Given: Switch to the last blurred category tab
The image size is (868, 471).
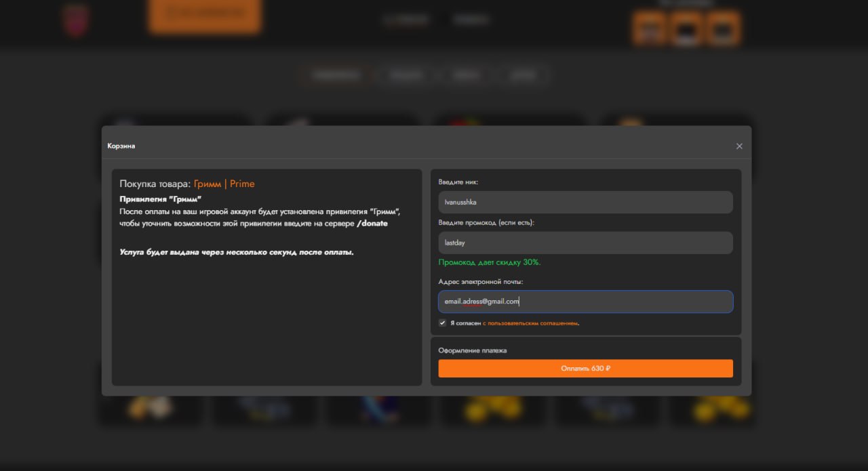Looking at the screenshot, I should pyautogui.click(x=523, y=76).
